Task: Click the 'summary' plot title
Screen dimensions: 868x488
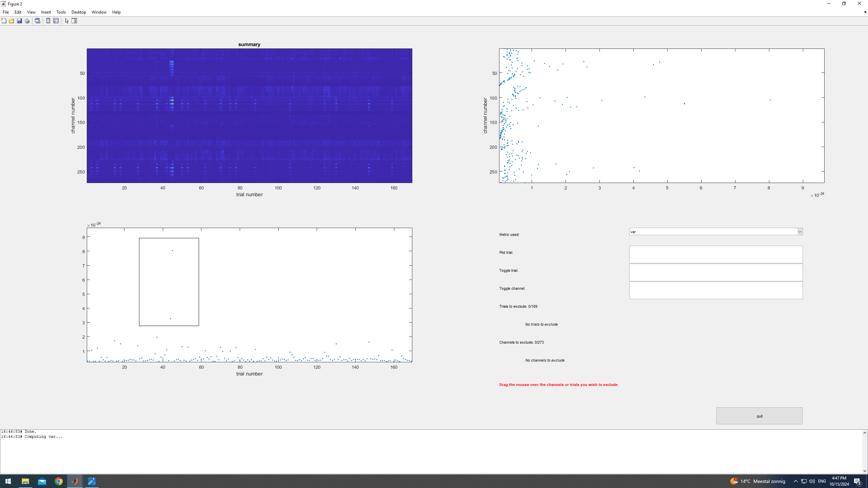Action: click(249, 44)
